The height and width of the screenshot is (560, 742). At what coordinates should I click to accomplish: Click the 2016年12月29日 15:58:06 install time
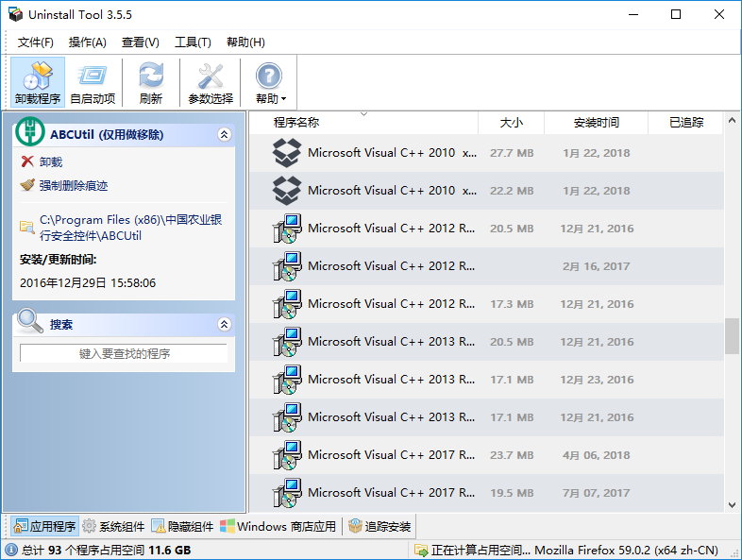[x=88, y=283]
